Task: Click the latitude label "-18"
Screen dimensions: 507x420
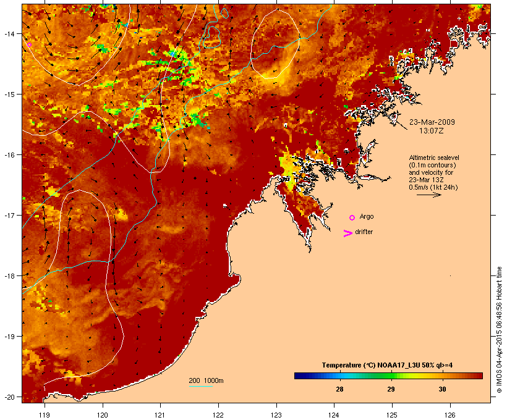Action: coord(9,275)
